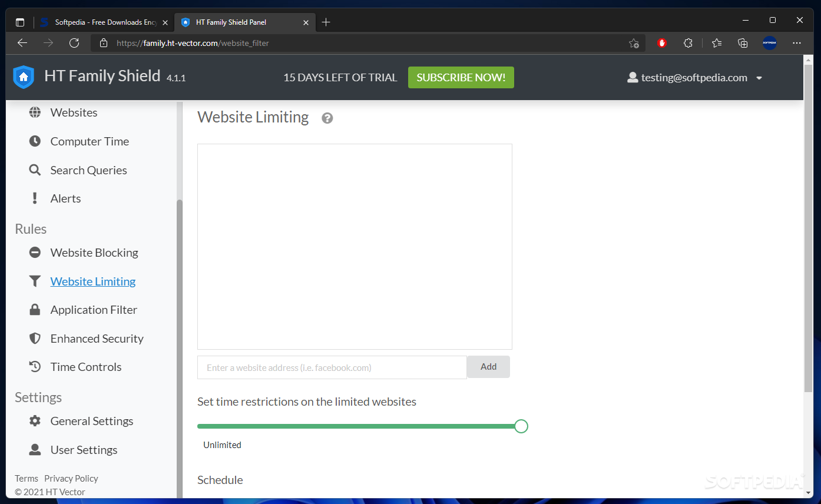View site information padlock icon
The image size is (821, 504).
coord(104,43)
